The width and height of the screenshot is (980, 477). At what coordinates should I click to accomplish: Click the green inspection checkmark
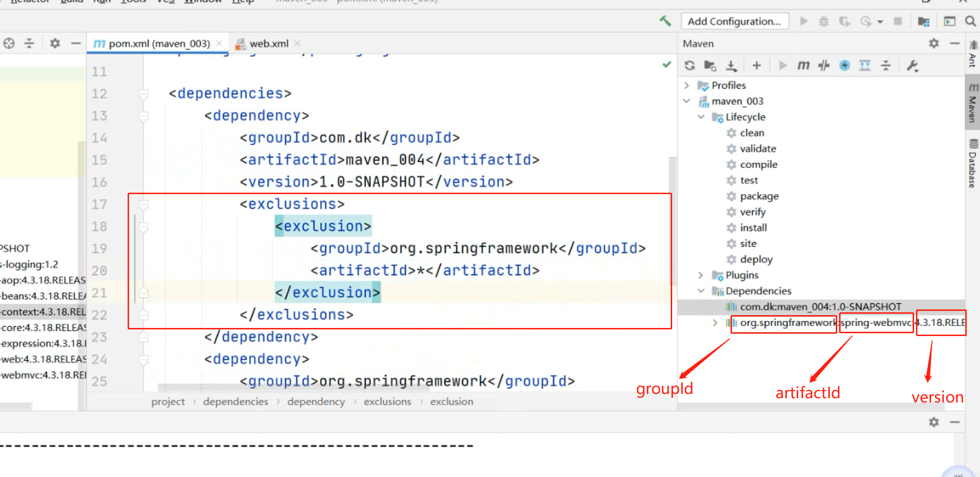666,64
